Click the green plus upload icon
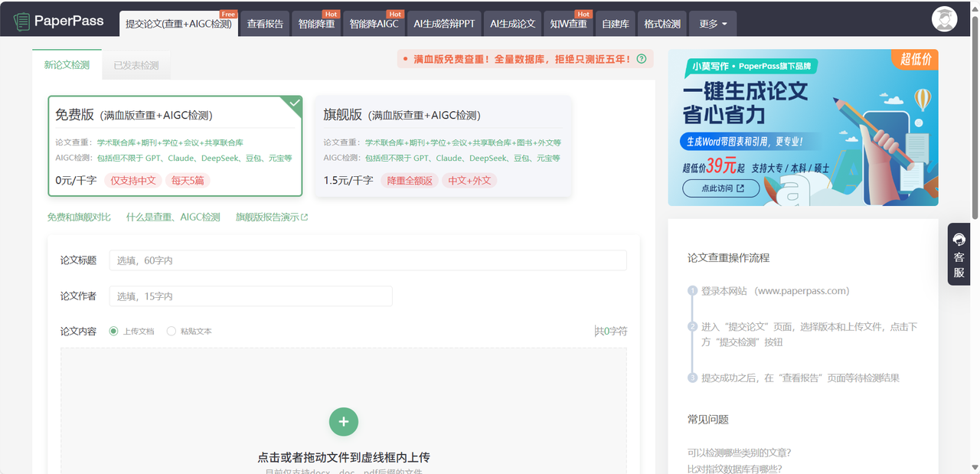Image resolution: width=980 pixels, height=474 pixels. pyautogui.click(x=343, y=422)
